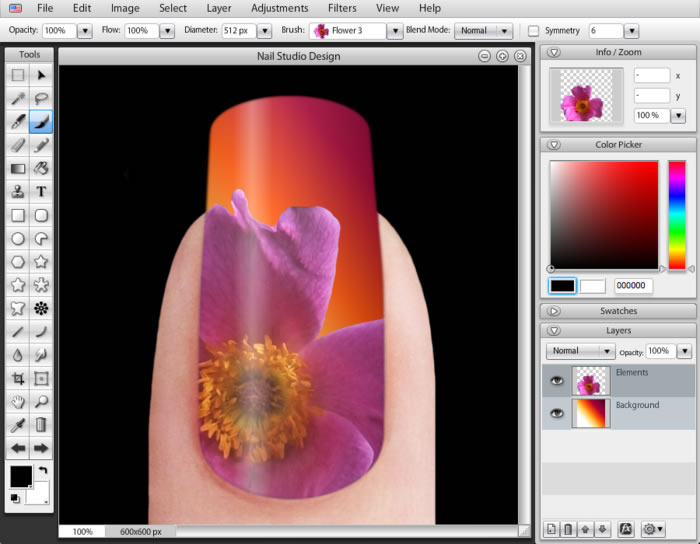Screen dimensions: 700x544
Task: Pick the Hand pan tool
Action: [x=17, y=402]
